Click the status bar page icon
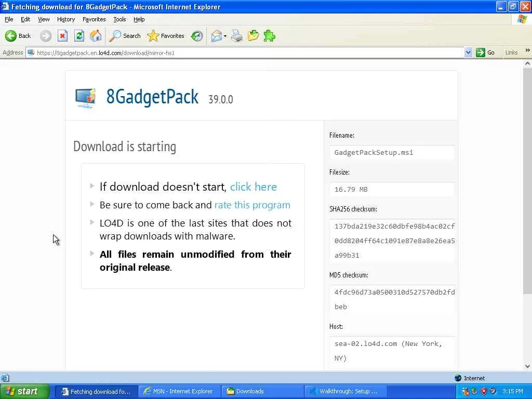Image resolution: width=532 pixels, height=399 pixels. coord(5,378)
